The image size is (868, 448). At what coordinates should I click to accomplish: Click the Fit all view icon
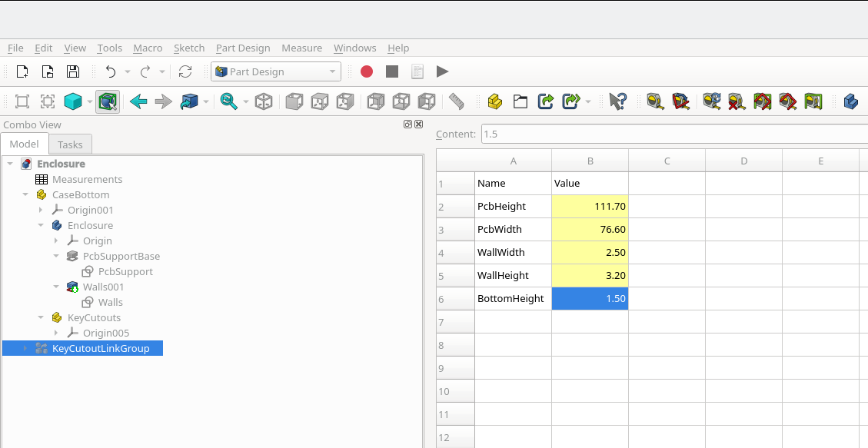pyautogui.click(x=22, y=101)
